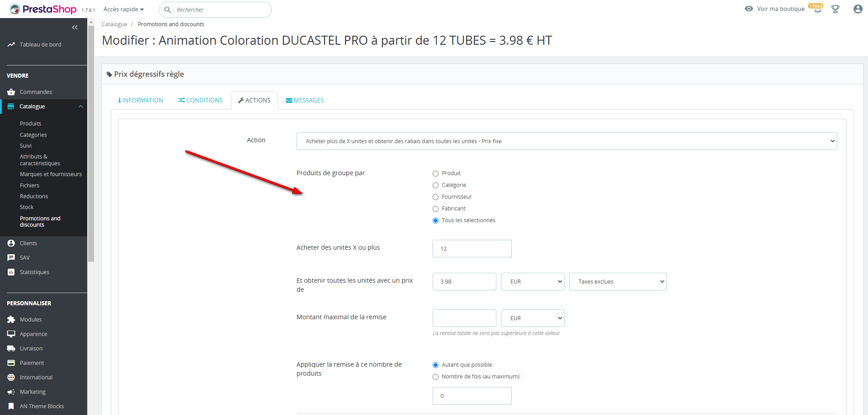Select the Fournisseur radio option
Image resolution: width=868 pixels, height=415 pixels.
[436, 197]
